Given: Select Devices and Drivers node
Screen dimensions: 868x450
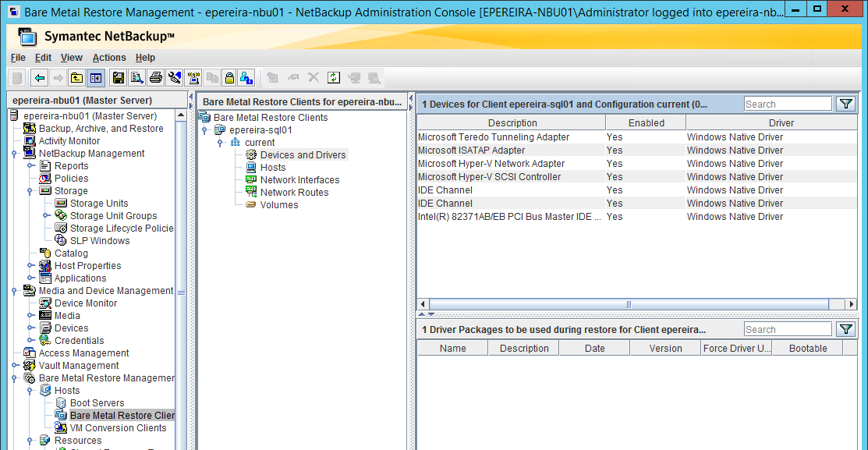Looking at the screenshot, I should click(x=303, y=155).
